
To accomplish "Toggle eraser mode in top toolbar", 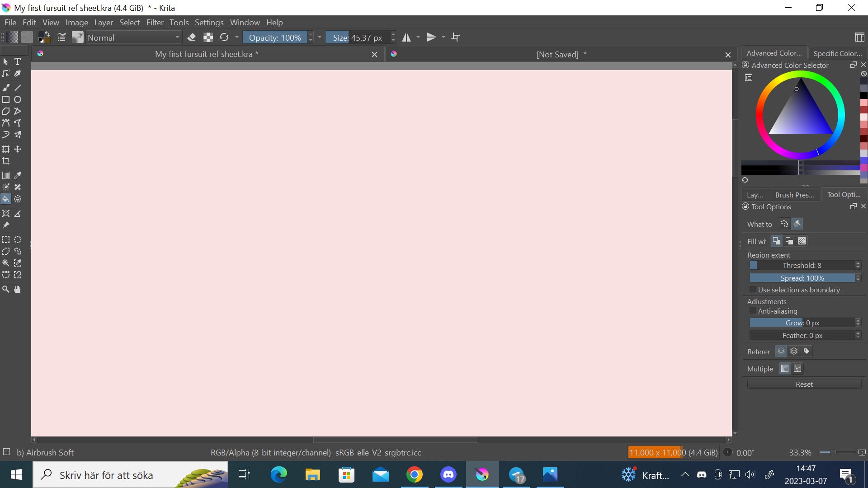I will tap(192, 38).
